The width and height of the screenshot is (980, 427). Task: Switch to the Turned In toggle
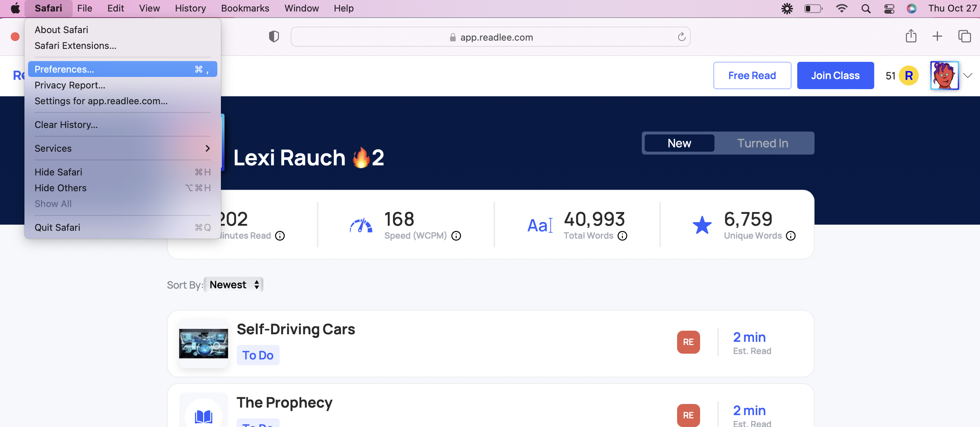pyautogui.click(x=762, y=143)
